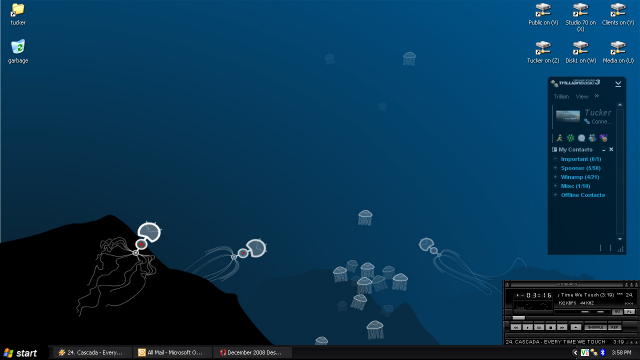
Task: Show more Trillian menus with the double chevron
Action: pos(597,96)
